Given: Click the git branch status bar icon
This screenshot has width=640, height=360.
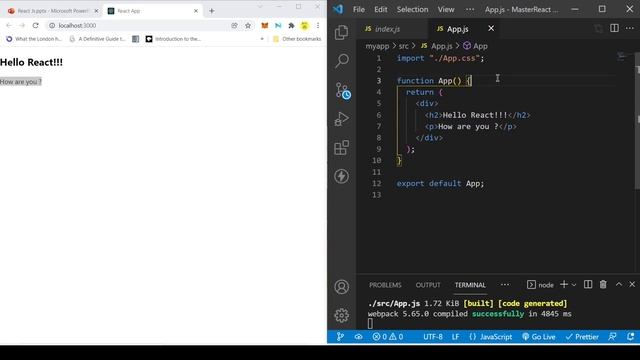Looking at the screenshot, I should point(340,337).
